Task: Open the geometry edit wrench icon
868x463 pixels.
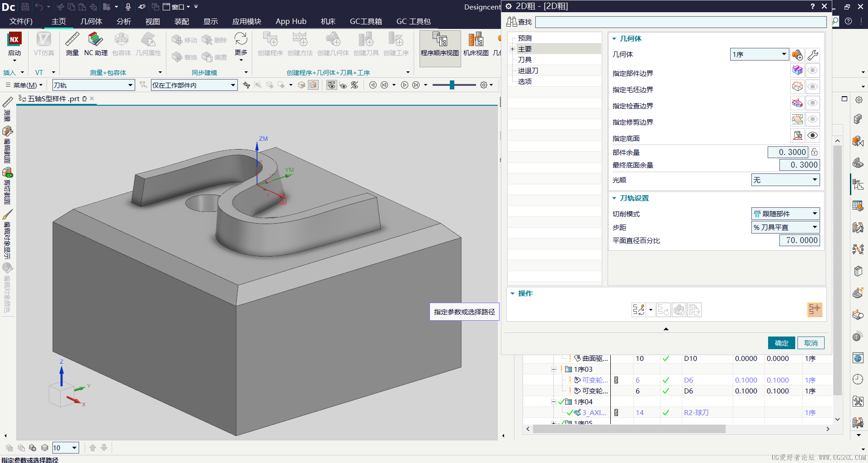Action: tap(813, 55)
